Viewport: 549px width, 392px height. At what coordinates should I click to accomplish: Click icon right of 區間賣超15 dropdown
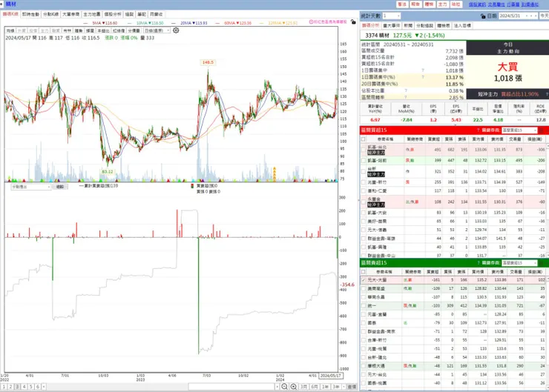542,262
